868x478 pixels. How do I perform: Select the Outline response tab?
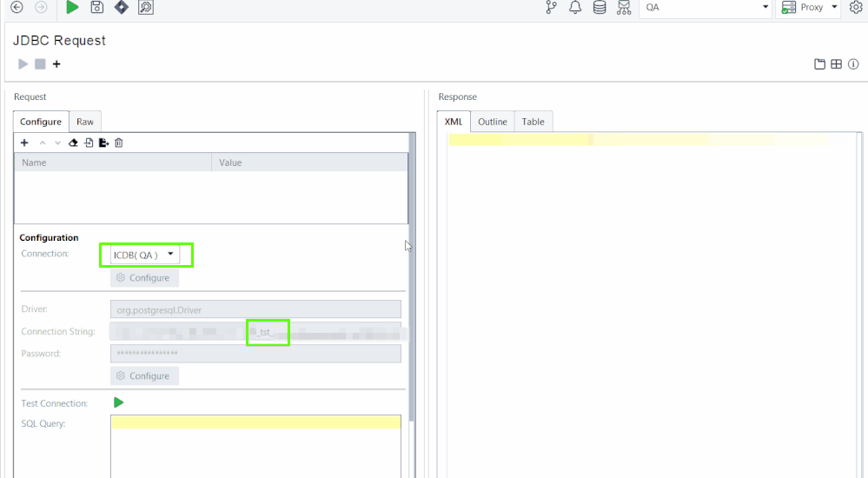point(492,122)
